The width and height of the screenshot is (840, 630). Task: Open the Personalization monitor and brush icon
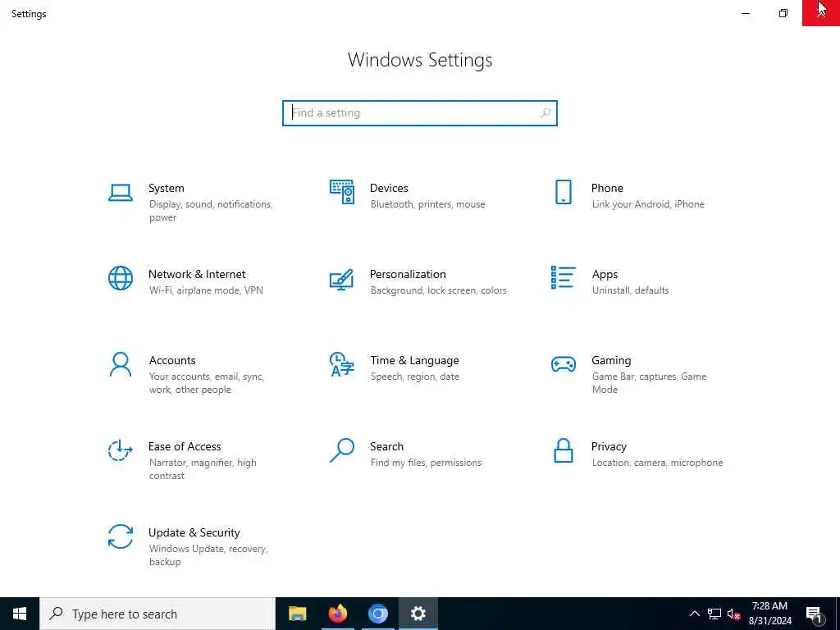(x=342, y=279)
